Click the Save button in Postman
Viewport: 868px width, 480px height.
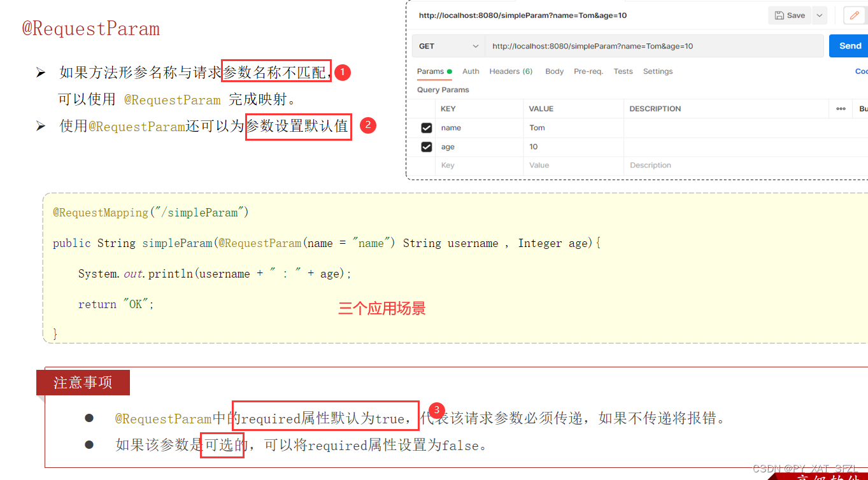click(x=790, y=15)
